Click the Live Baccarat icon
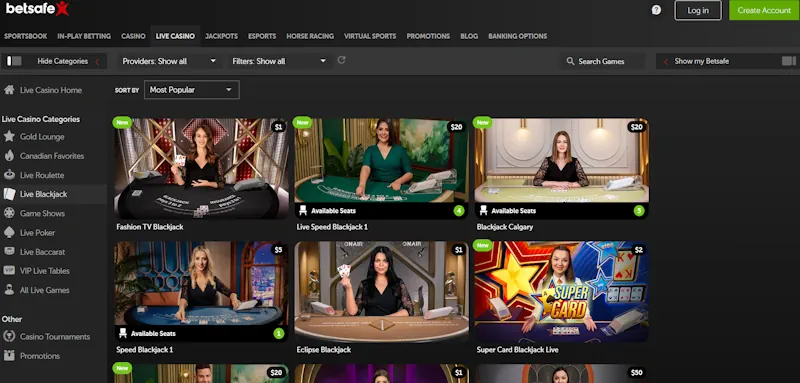This screenshot has height=383, width=800. (x=9, y=251)
